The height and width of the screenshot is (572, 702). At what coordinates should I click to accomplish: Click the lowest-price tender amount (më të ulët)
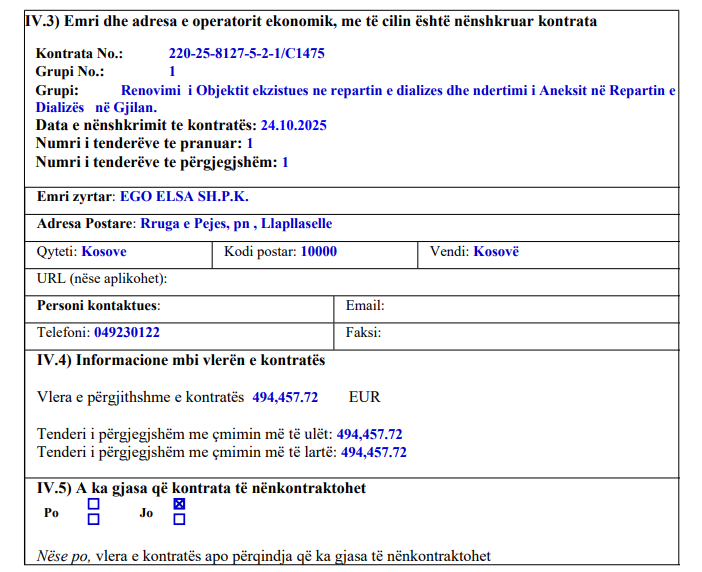coord(369,435)
